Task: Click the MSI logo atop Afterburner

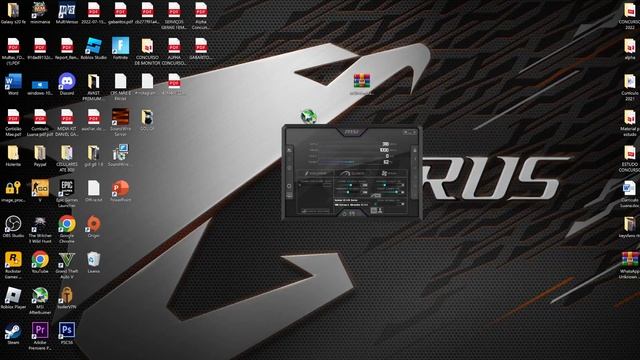Action: pyautogui.click(x=351, y=132)
